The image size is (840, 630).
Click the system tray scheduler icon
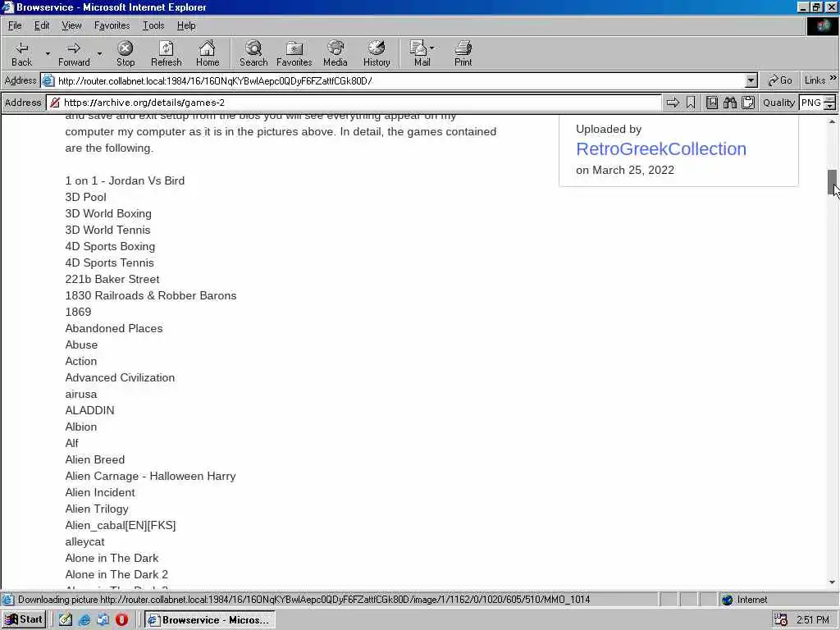[x=781, y=620]
